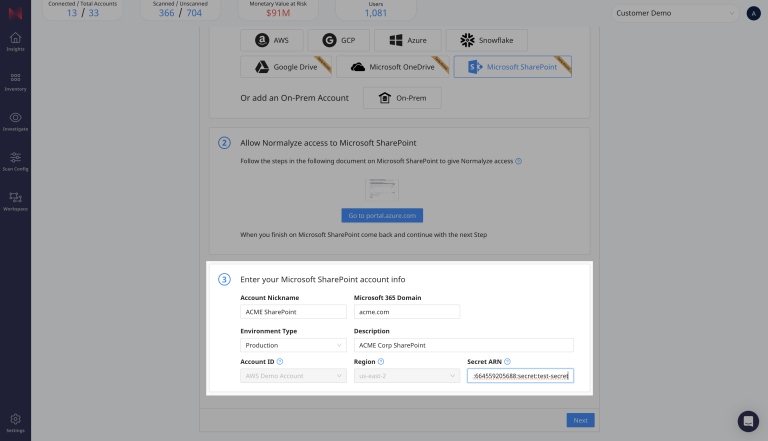Click the Next button
The width and height of the screenshot is (768, 441).
coord(580,421)
